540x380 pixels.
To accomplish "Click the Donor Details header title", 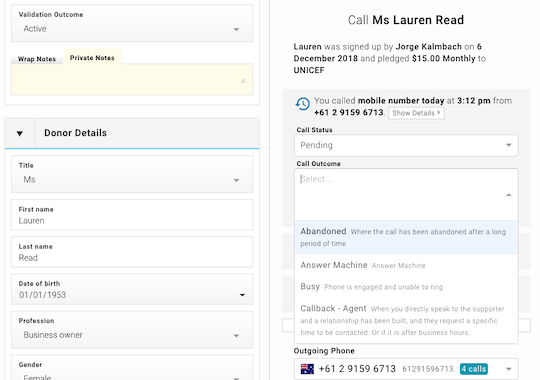I will 75,133.
